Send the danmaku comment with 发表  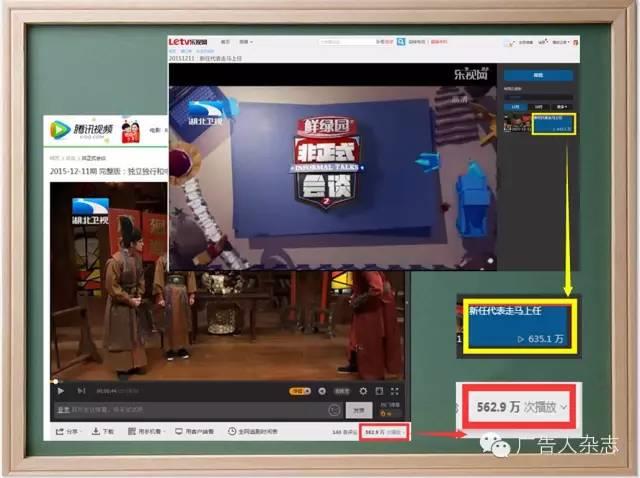click(359, 410)
